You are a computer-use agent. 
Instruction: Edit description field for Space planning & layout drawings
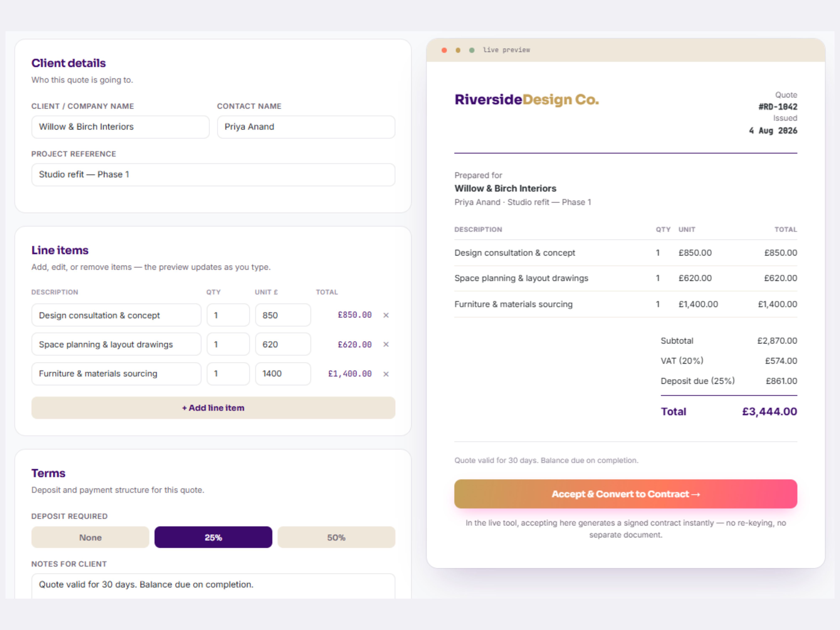click(x=116, y=344)
